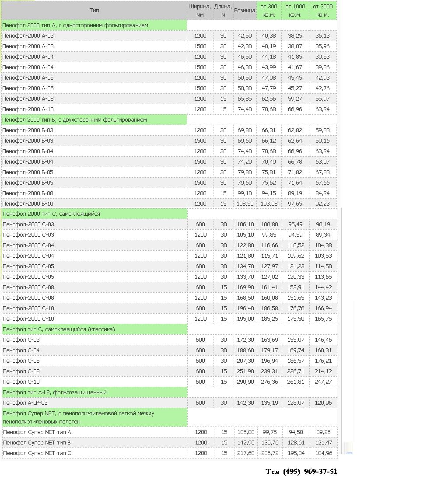This screenshot has height=490, width=448.
Task: Click the retail price '169,90'
Action: [245, 287]
